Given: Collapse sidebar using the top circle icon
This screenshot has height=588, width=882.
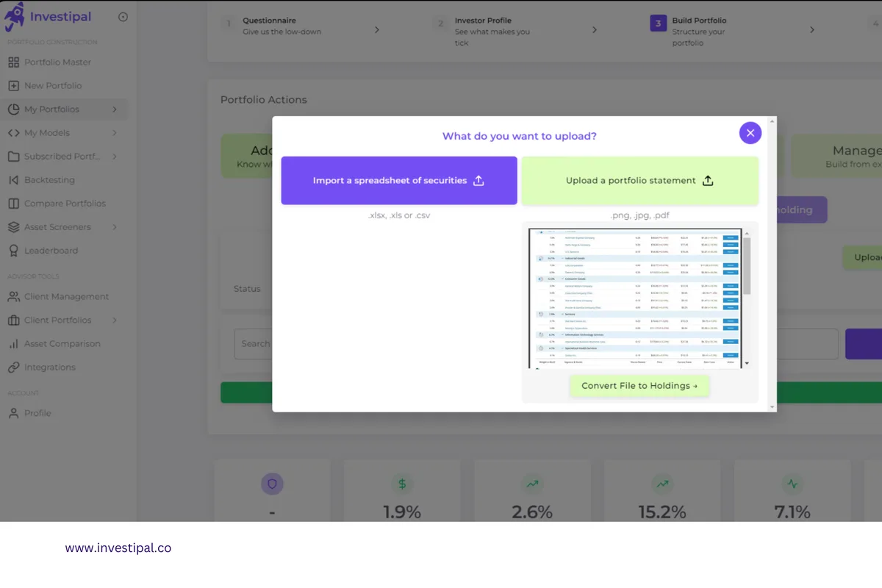Looking at the screenshot, I should click(x=123, y=17).
